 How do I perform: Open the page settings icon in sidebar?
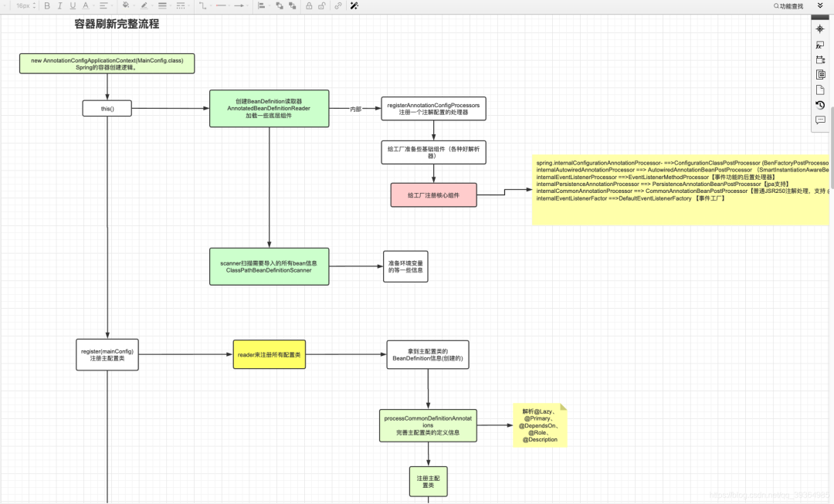819,90
